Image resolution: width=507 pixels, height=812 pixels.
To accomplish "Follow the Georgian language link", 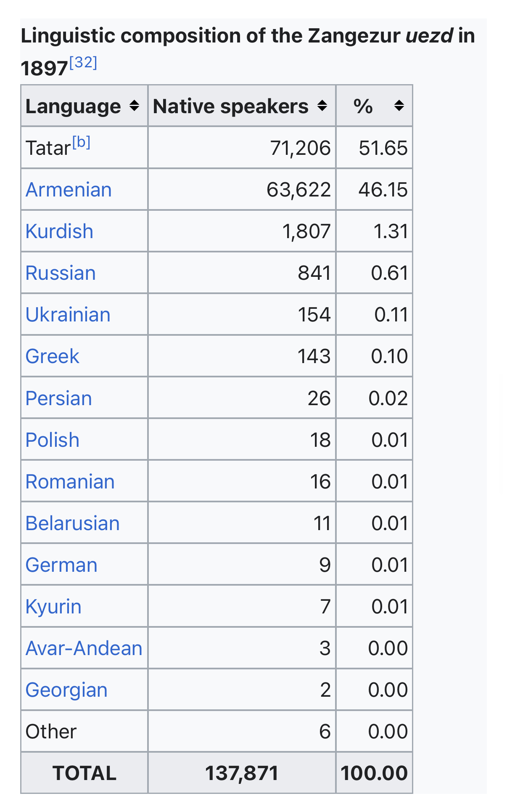I will (66, 690).
